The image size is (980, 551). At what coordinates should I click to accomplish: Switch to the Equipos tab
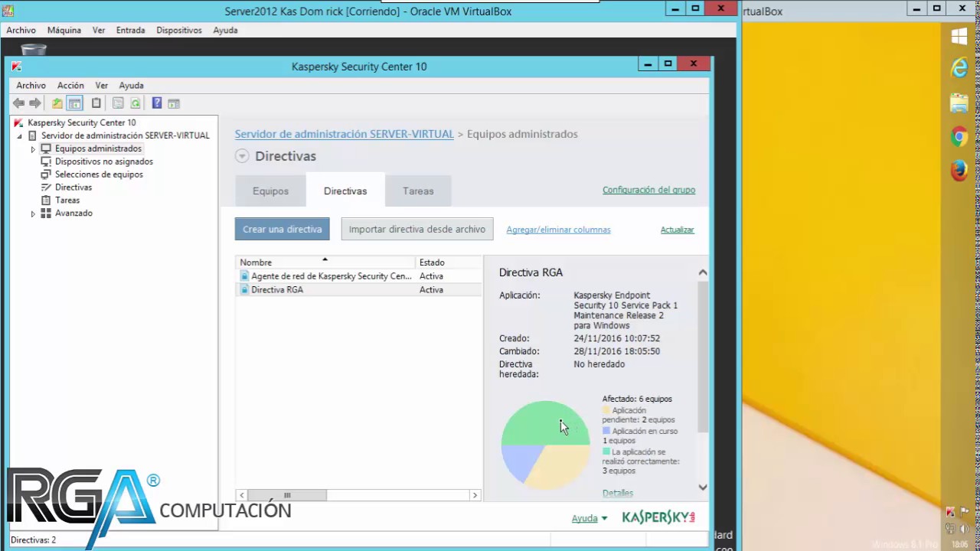[270, 191]
